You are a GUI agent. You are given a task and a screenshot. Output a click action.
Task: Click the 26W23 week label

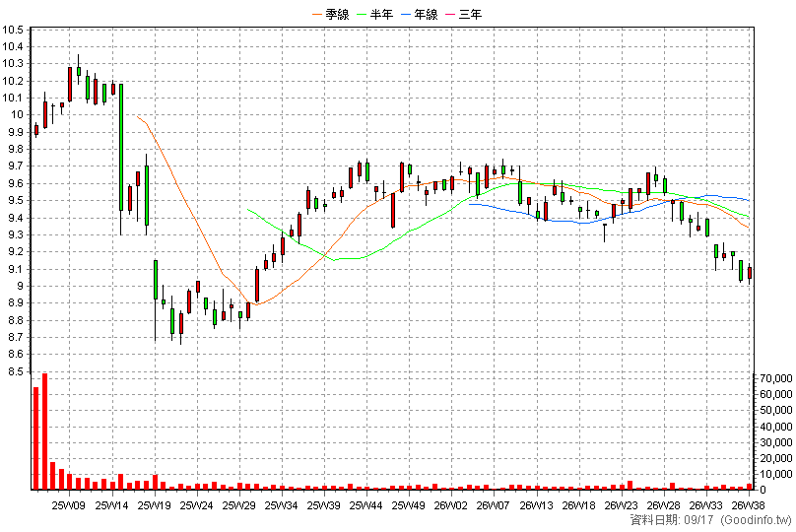[622, 505]
